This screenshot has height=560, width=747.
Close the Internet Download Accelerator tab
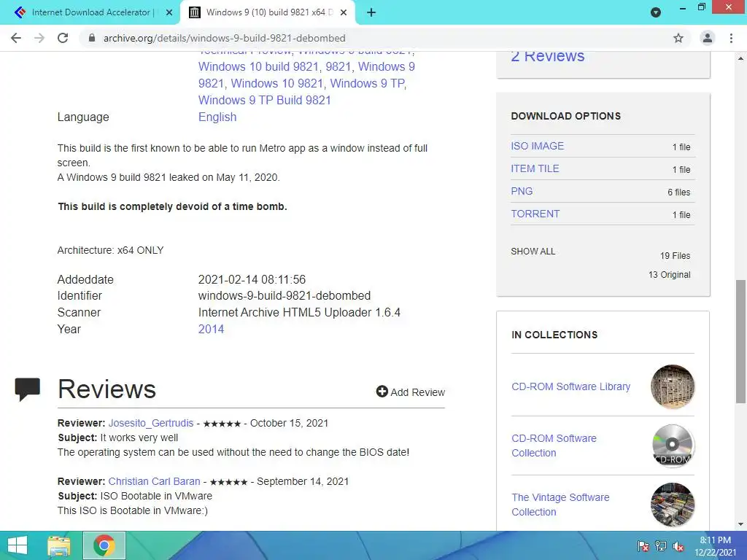click(x=169, y=12)
